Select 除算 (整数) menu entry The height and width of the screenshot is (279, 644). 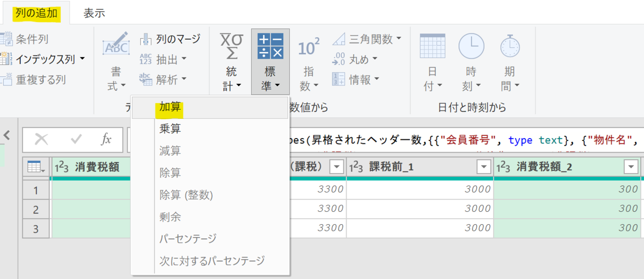[210, 195]
